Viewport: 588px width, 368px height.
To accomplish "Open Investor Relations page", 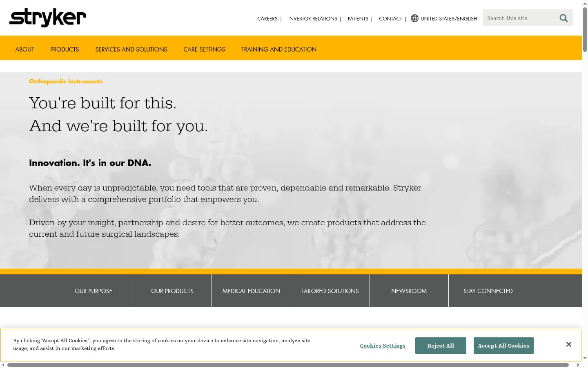I will [312, 19].
